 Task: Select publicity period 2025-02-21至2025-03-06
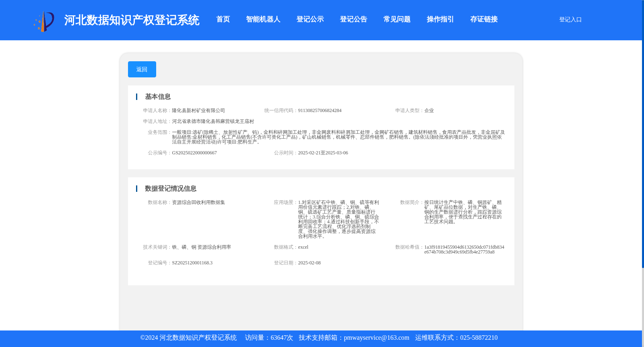pyautogui.click(x=323, y=153)
